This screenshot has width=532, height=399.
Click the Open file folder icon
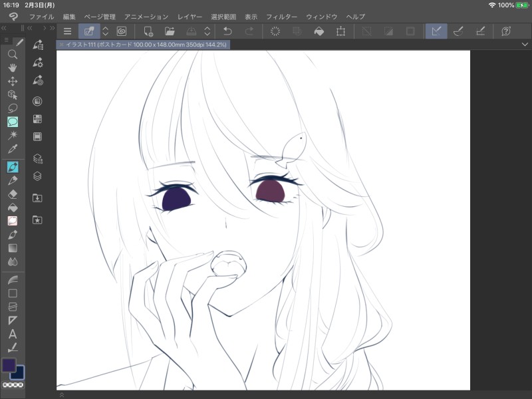click(x=170, y=31)
